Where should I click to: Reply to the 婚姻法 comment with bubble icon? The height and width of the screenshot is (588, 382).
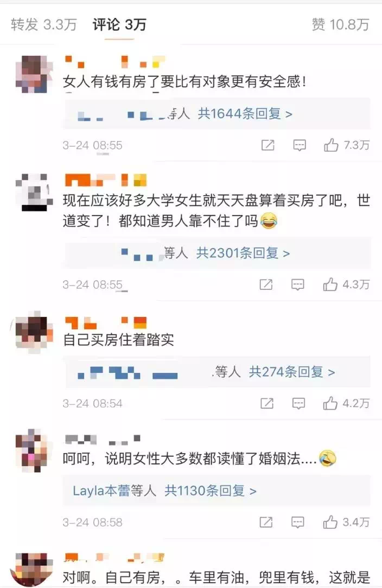298,522
